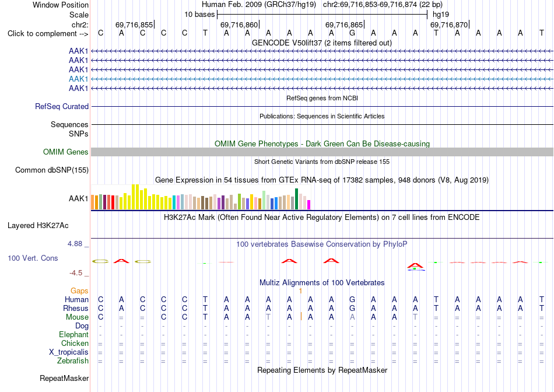Click the orange '1' in the Gaps row
The width and height of the screenshot is (554, 392).
(x=300, y=291)
